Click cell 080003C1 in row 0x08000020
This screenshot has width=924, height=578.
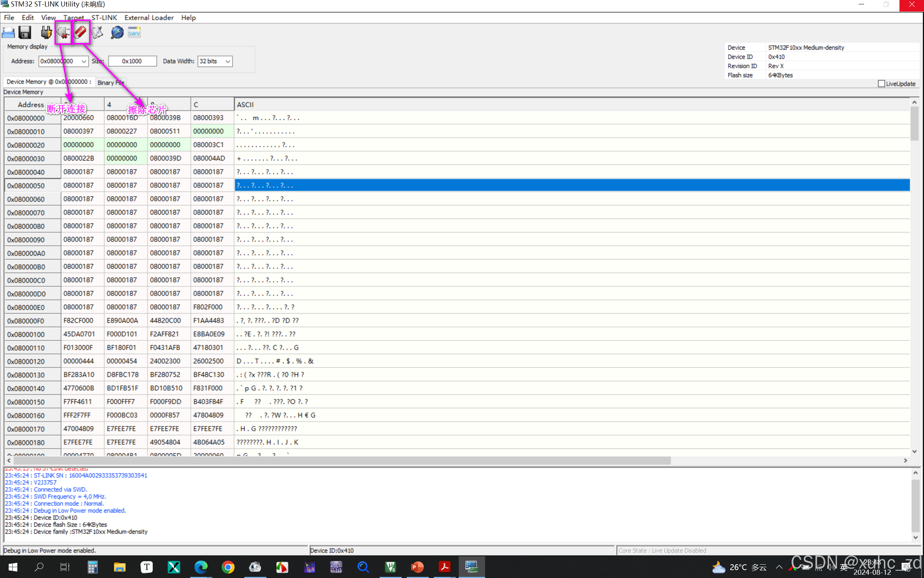212,145
